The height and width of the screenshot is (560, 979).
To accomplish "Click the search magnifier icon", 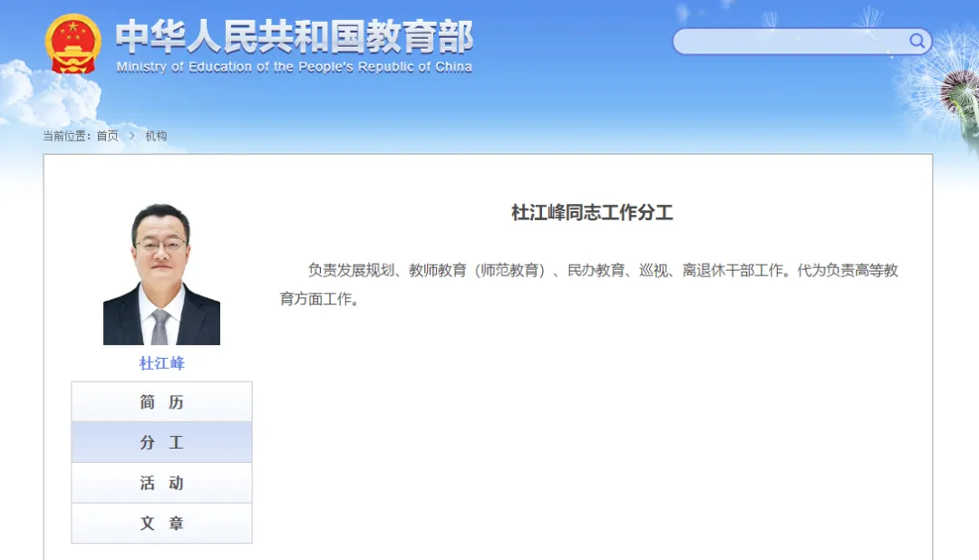I will [916, 41].
